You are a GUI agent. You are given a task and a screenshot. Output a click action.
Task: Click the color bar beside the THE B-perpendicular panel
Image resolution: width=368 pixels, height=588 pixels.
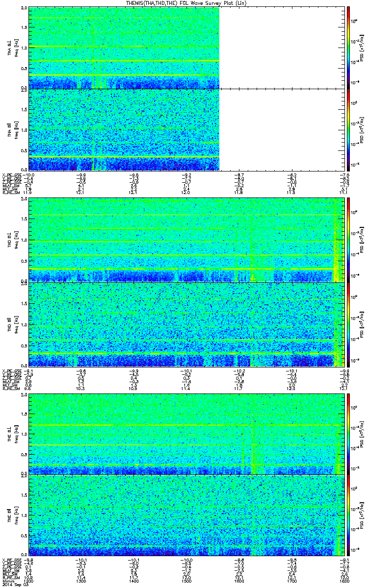348,433
